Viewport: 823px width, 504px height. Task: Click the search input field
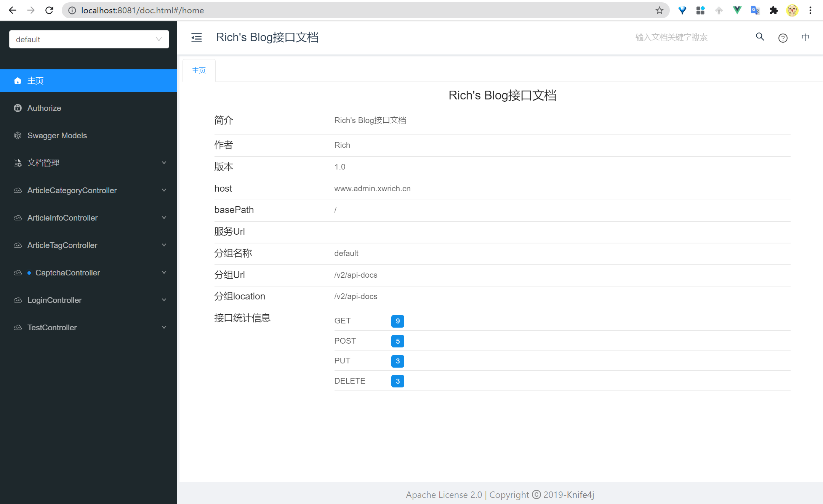pos(692,37)
